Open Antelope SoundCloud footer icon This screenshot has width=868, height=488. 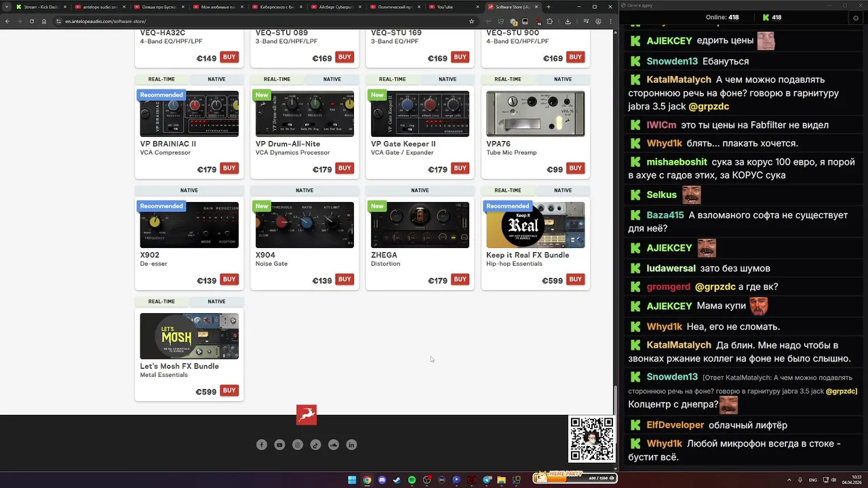(x=334, y=445)
